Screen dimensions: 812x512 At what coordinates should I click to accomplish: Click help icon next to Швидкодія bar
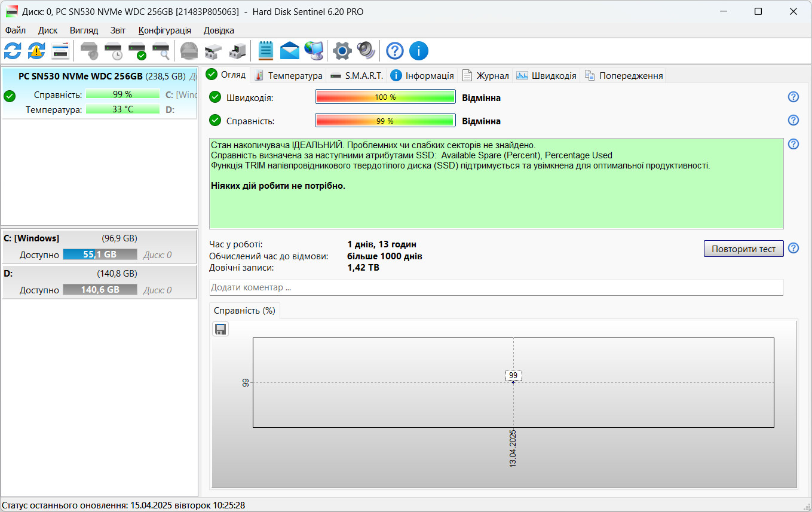click(x=793, y=97)
